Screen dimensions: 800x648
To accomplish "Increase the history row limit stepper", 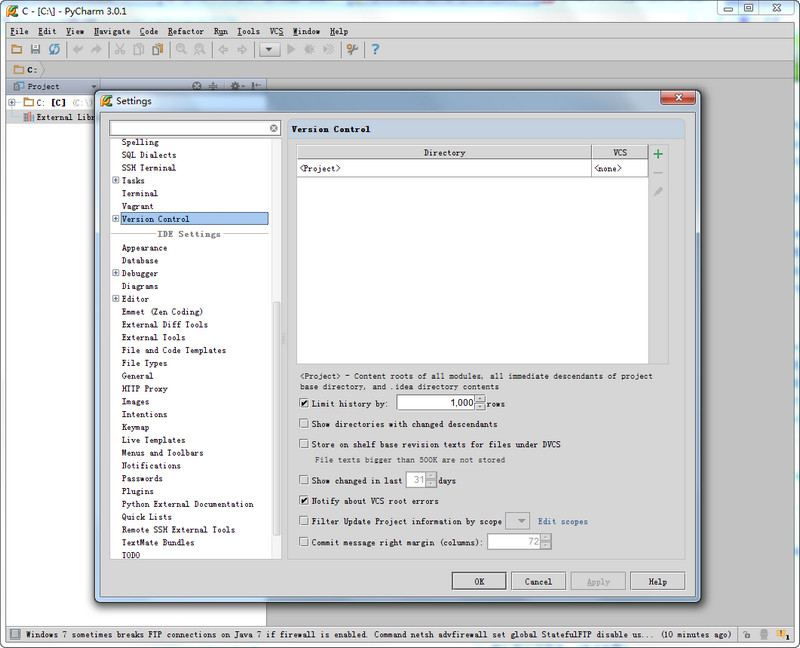I will [x=480, y=398].
